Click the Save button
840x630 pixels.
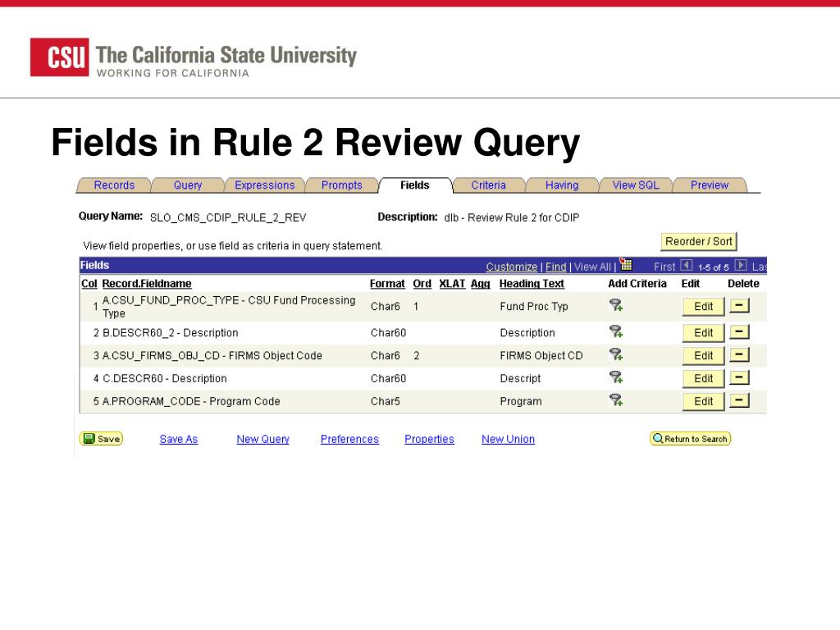[101, 439]
